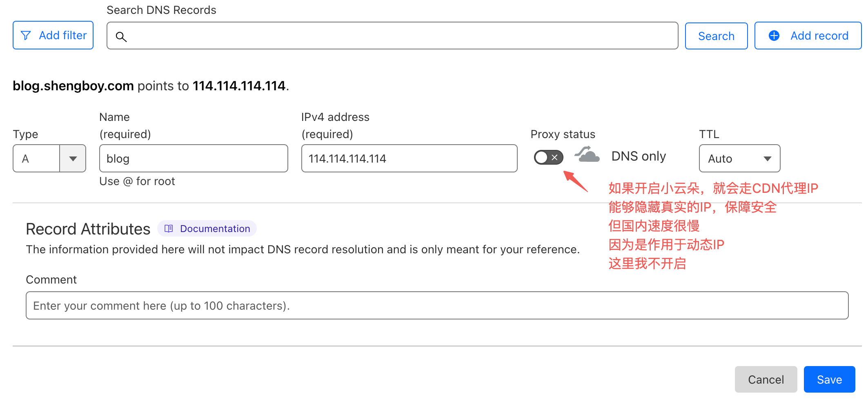Click the gray proxy cloud icon

coord(587,155)
